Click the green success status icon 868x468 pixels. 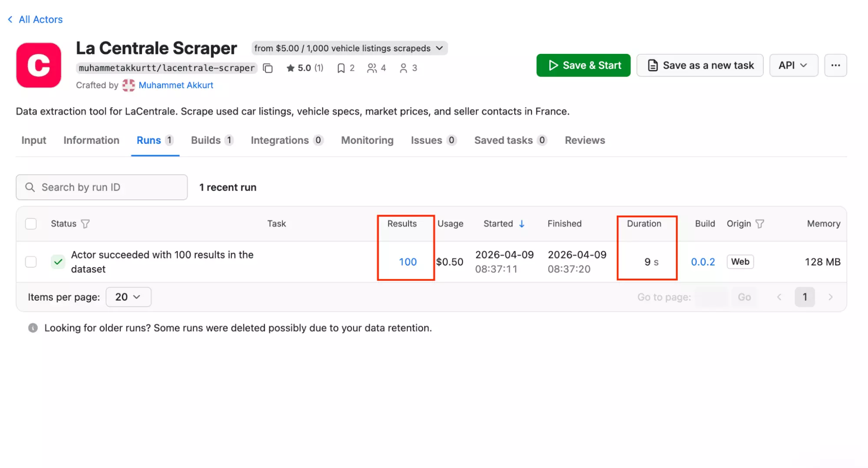(58, 262)
